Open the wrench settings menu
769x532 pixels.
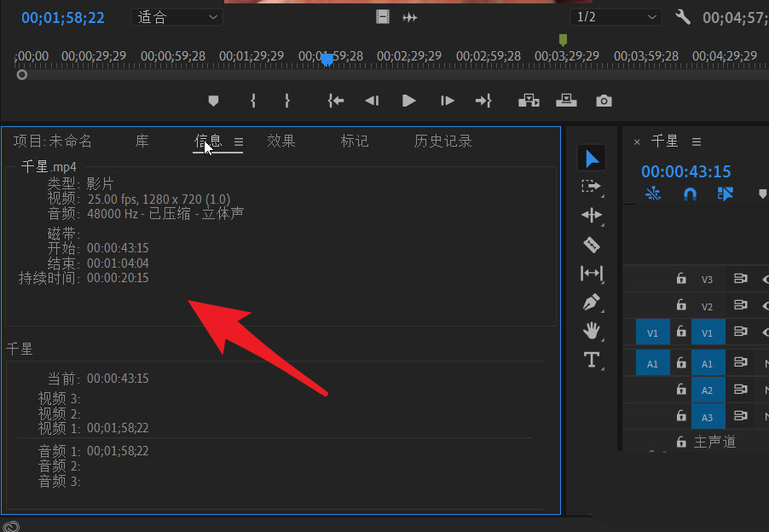(x=682, y=17)
